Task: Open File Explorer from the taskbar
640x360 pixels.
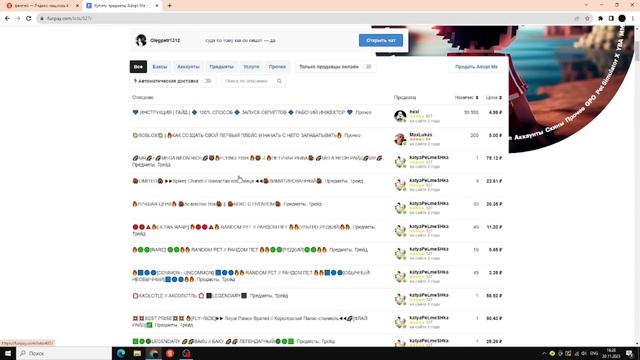Action: 137,353
